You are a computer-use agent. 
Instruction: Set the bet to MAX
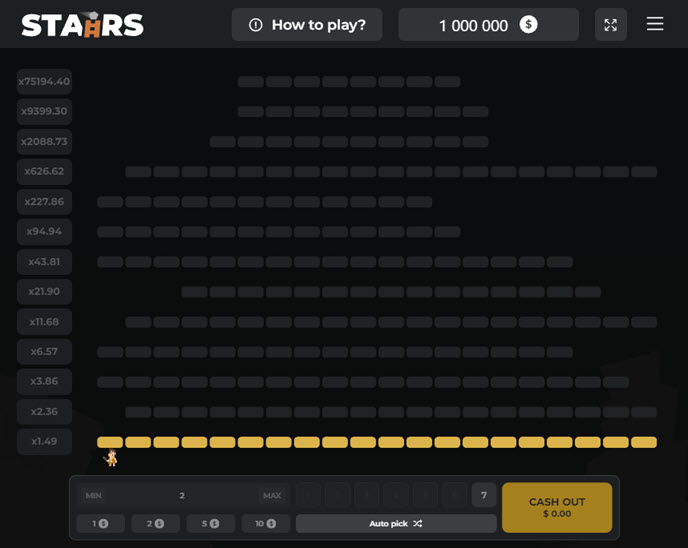(x=271, y=496)
